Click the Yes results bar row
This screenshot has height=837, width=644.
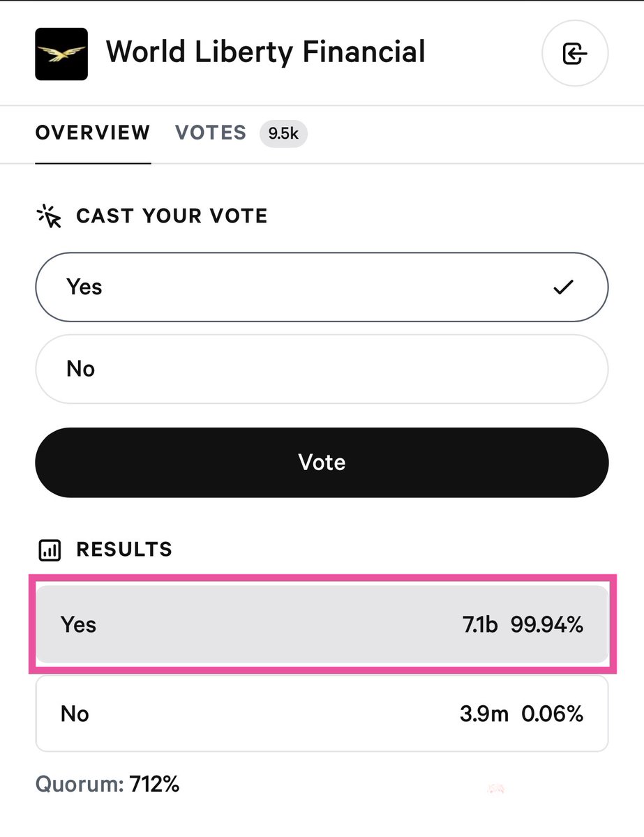pyautogui.click(x=322, y=624)
